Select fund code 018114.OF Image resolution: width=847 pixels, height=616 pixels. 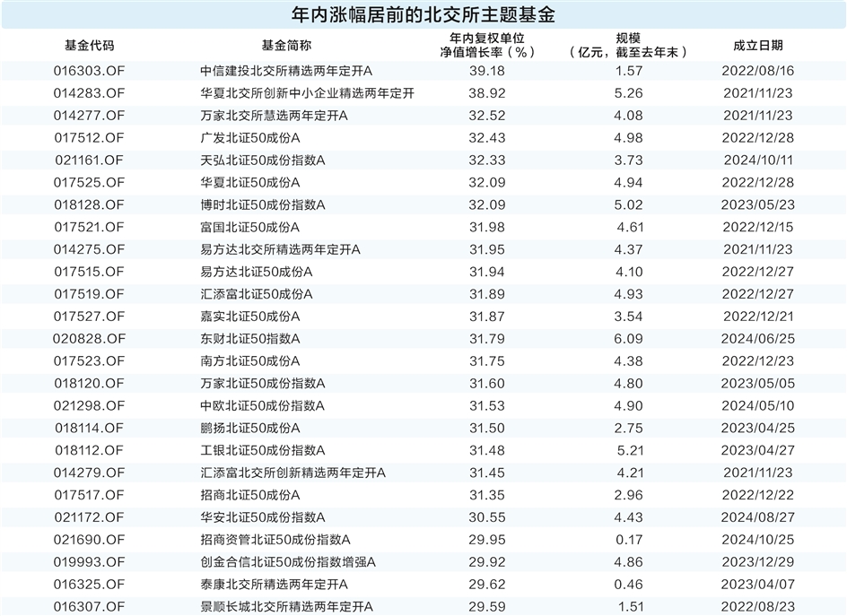coord(89,428)
